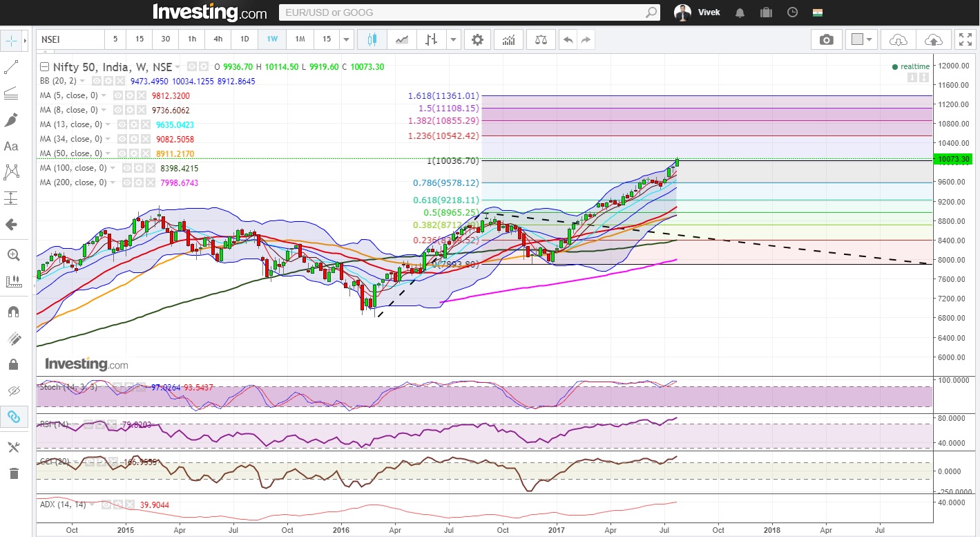Open the chart style dropdown arrow
980x537 pixels.
coord(453,39)
